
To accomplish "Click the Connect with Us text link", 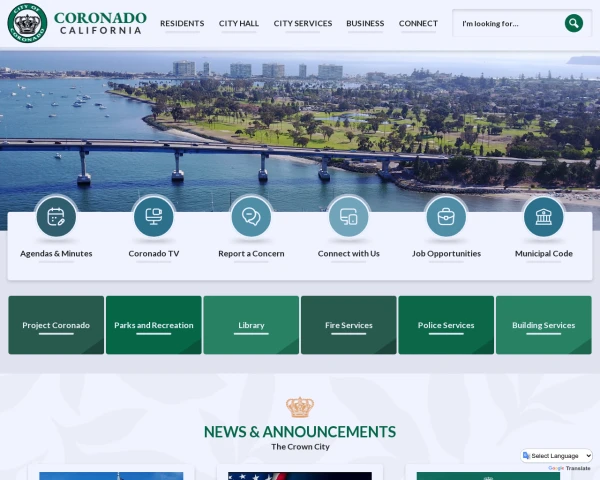I will pos(349,253).
